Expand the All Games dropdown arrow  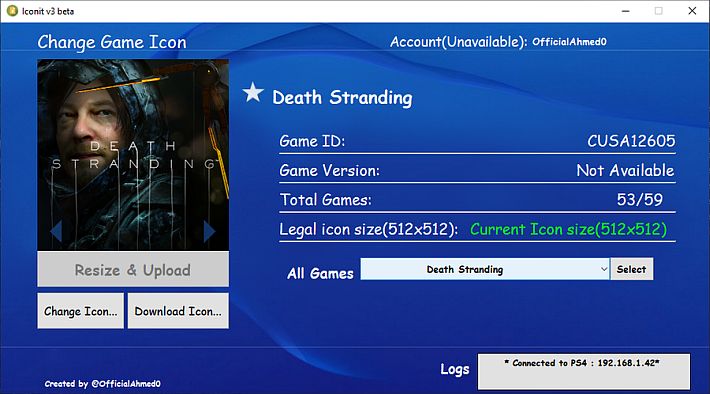[x=604, y=269]
